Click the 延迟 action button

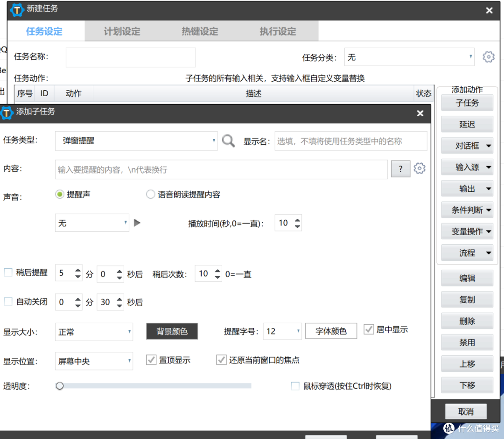pos(467,125)
